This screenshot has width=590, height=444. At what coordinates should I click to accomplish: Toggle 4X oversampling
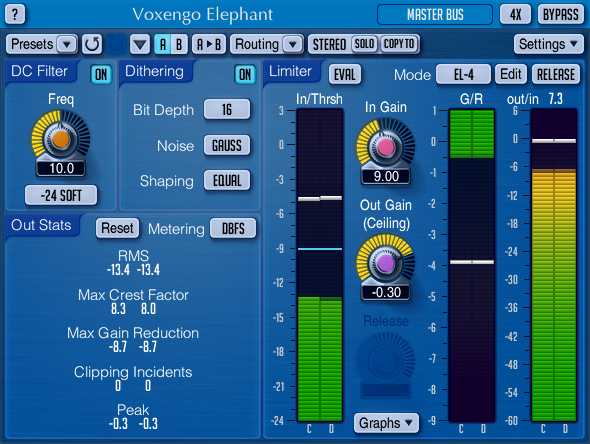(515, 14)
